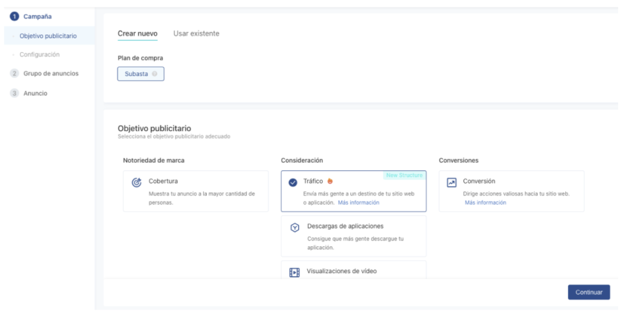
Task: Click step 2 circle for Grupo de anuncios
Action: [x=15, y=73]
